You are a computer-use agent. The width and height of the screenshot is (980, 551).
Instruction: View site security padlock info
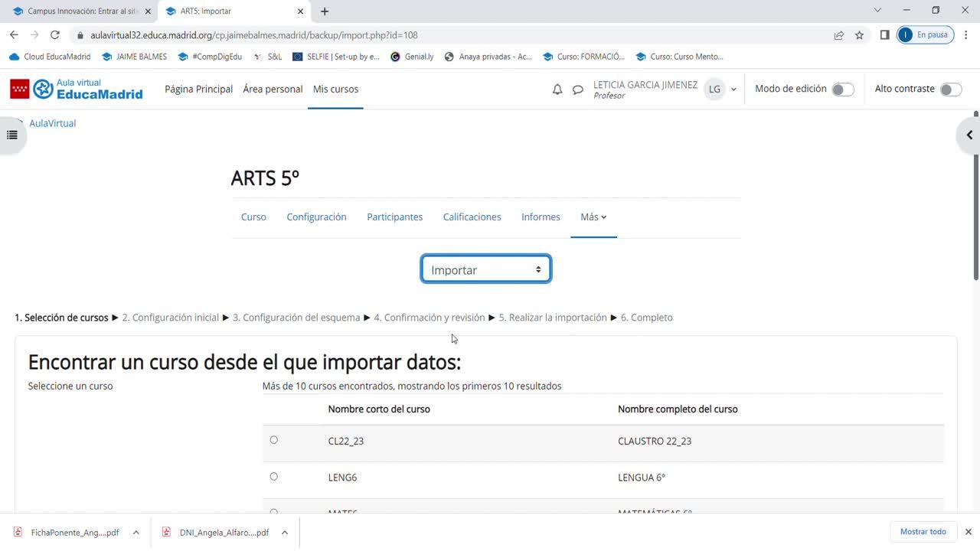tap(80, 35)
